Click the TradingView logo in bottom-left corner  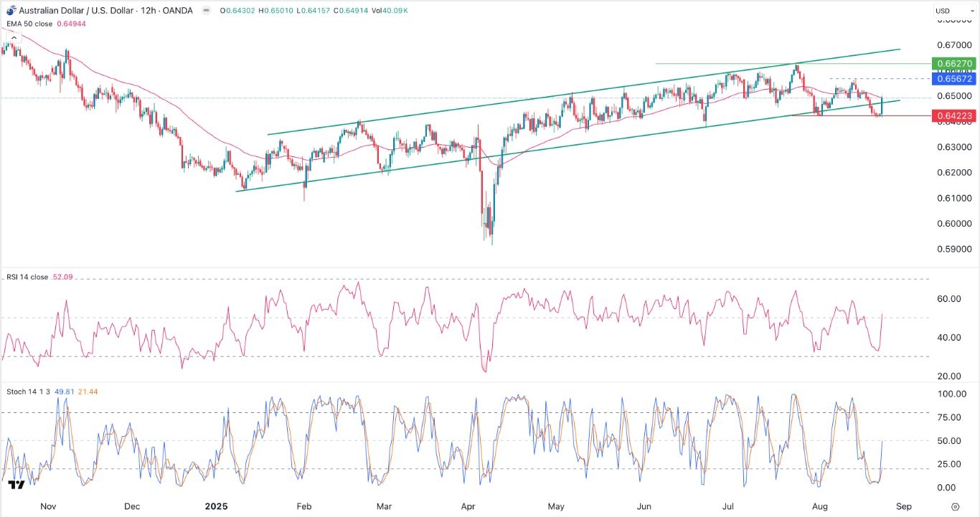pos(14,486)
